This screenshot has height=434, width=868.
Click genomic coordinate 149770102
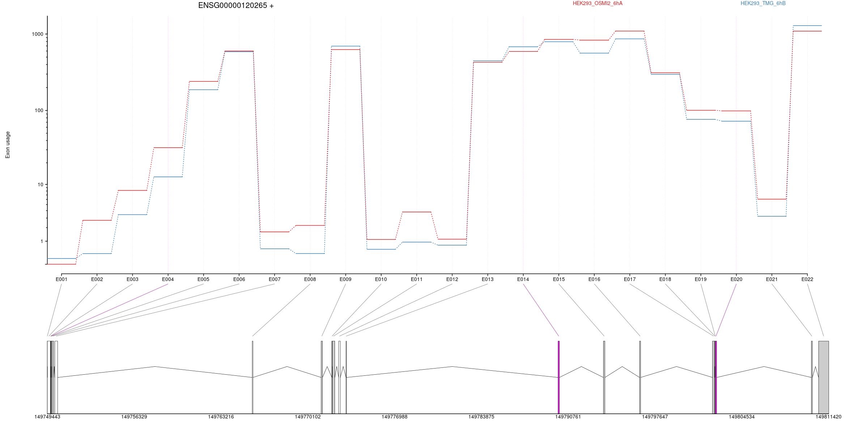[x=308, y=417]
